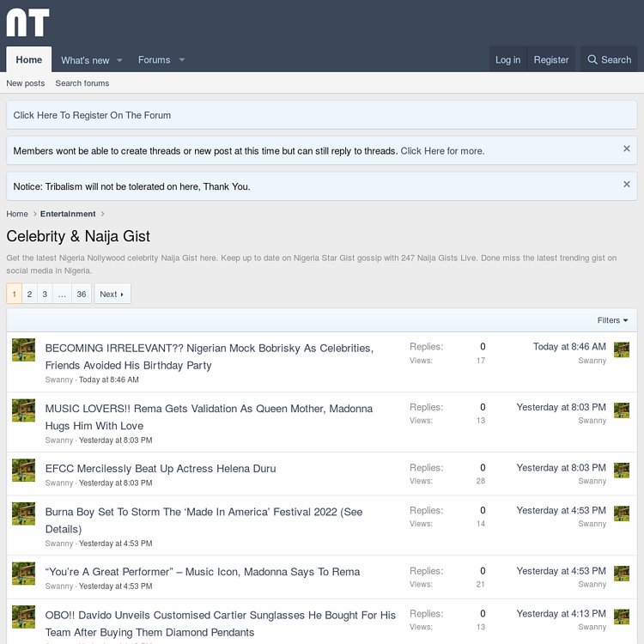Viewport: 644px width, 644px height.
Task: Open Burna Boy Made In America thread
Action: pos(204,520)
